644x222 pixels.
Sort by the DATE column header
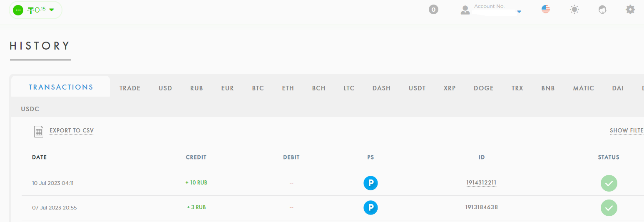pyautogui.click(x=39, y=157)
